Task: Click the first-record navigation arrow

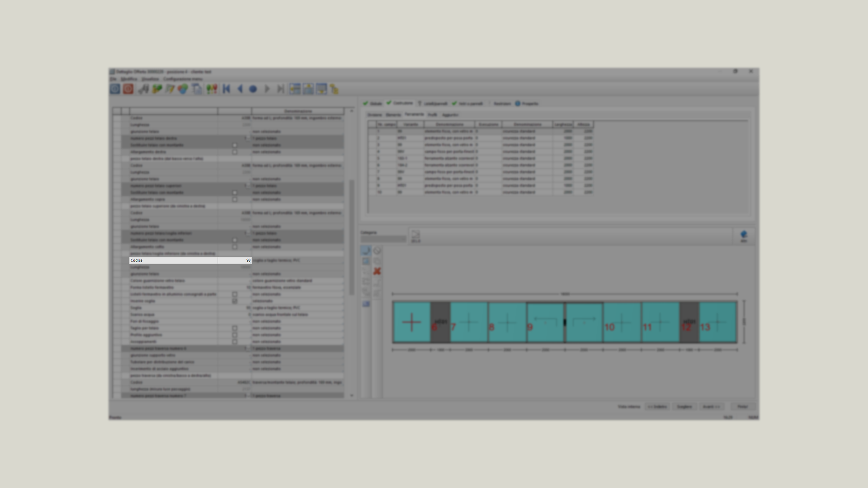Action: (226, 89)
